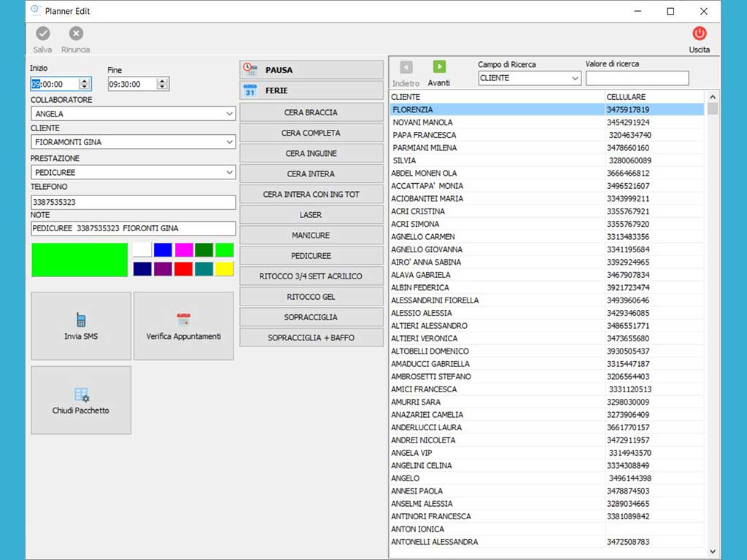
Task: Click the Rinuncia cancel icon
Action: point(76,34)
